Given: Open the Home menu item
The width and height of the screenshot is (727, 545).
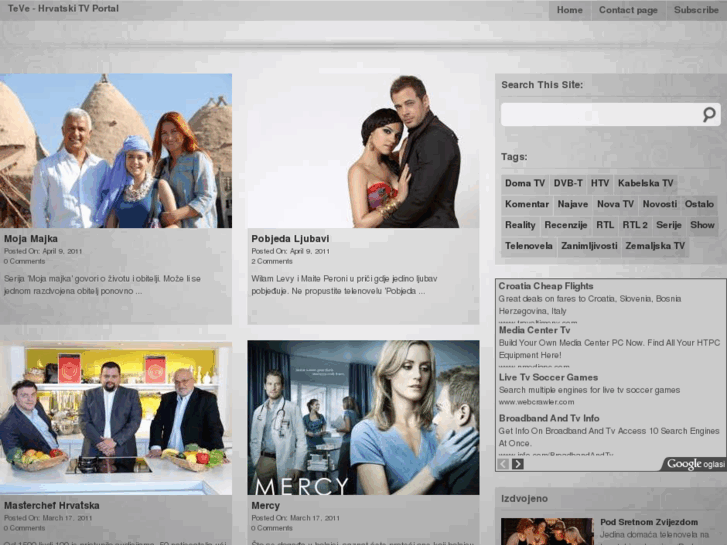Looking at the screenshot, I should point(570,10).
